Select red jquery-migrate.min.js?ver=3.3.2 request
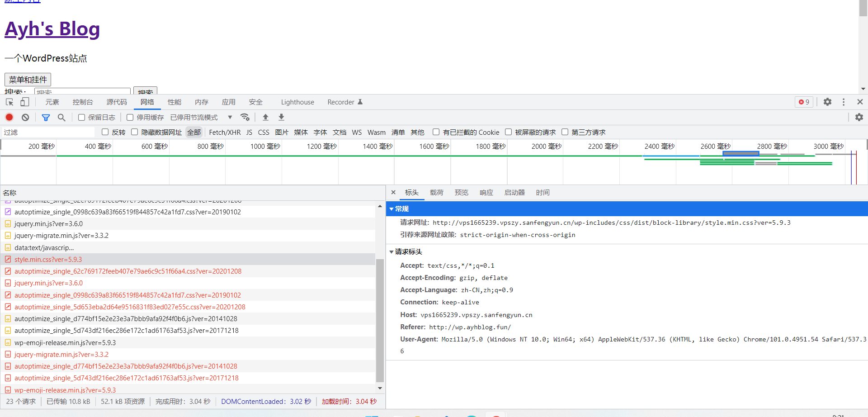Image resolution: width=868 pixels, height=417 pixels. click(x=188, y=354)
